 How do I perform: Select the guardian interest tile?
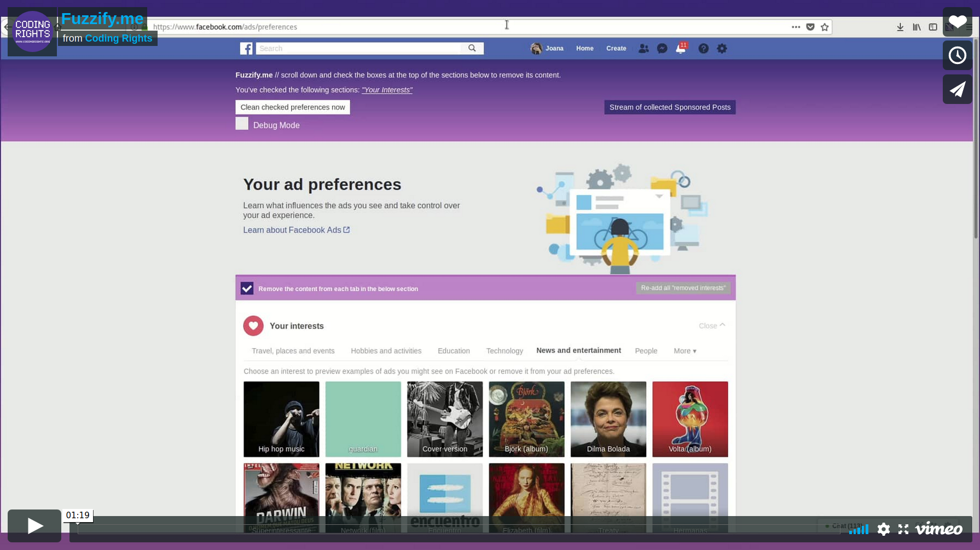point(363,419)
